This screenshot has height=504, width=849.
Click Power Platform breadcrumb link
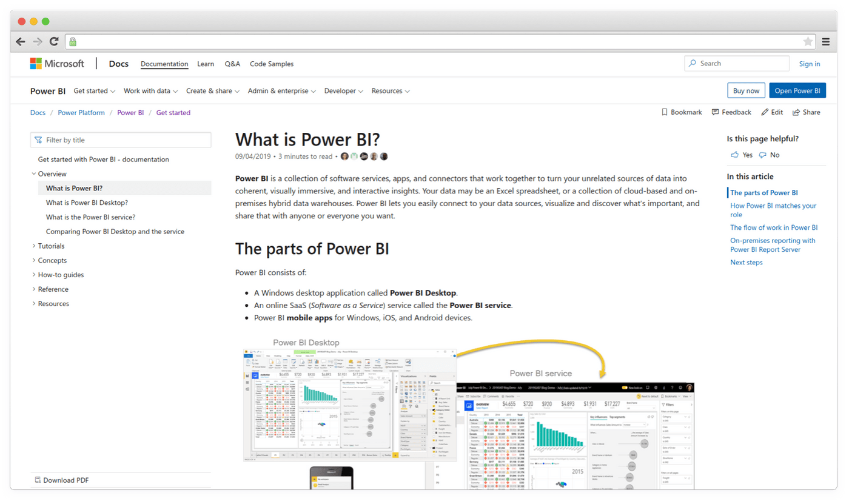[81, 113]
